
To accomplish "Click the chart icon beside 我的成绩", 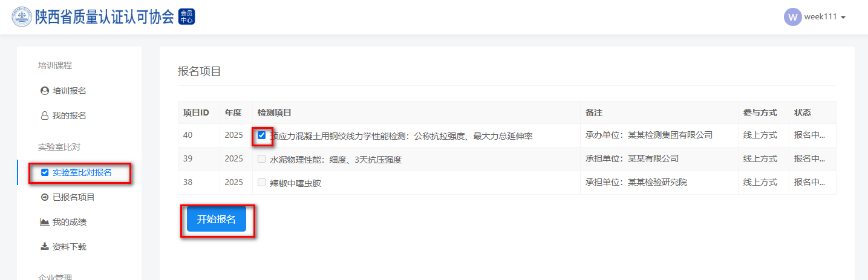I will tap(44, 222).
